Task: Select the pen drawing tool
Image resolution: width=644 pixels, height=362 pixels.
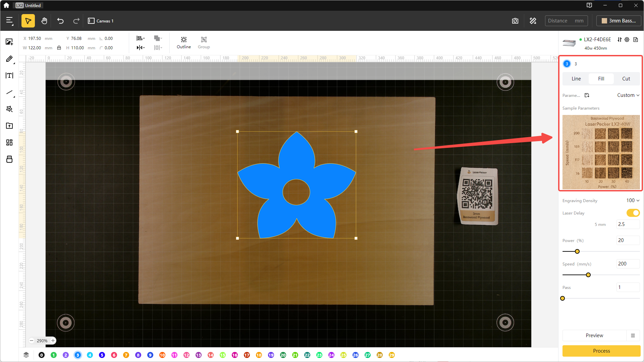Action: pyautogui.click(x=9, y=59)
